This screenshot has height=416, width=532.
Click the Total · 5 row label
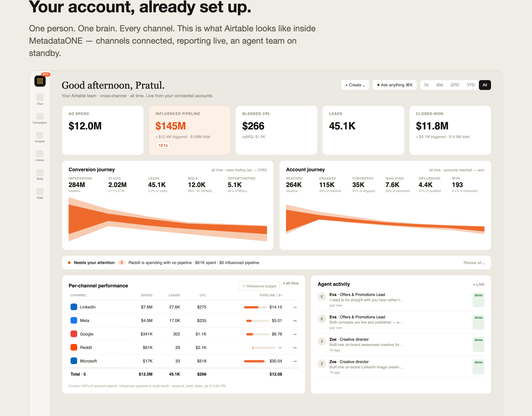pyautogui.click(x=78, y=374)
